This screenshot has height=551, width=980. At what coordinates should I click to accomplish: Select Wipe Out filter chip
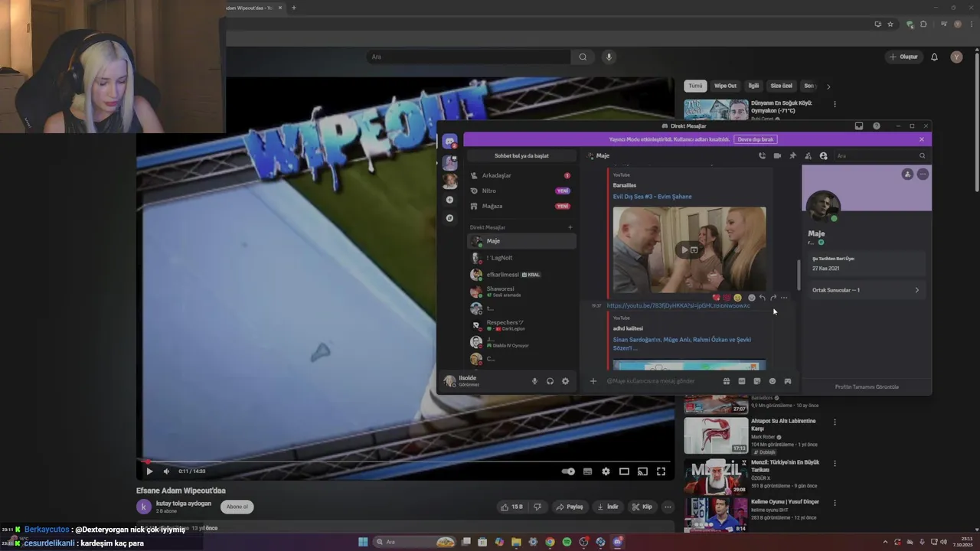pos(725,86)
